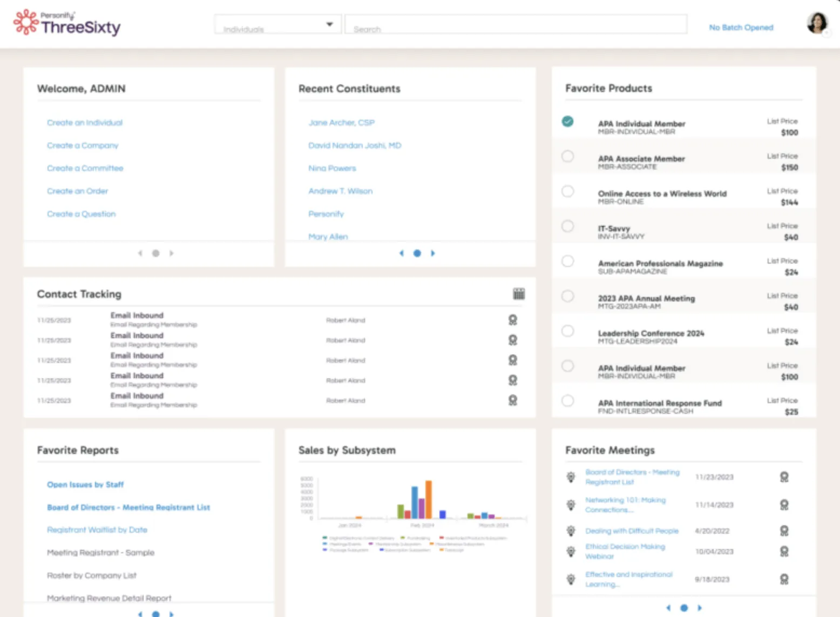The height and width of the screenshot is (617, 840).
Task: Open Board of Directors - Meeting Registrant List report
Action: [x=128, y=507]
